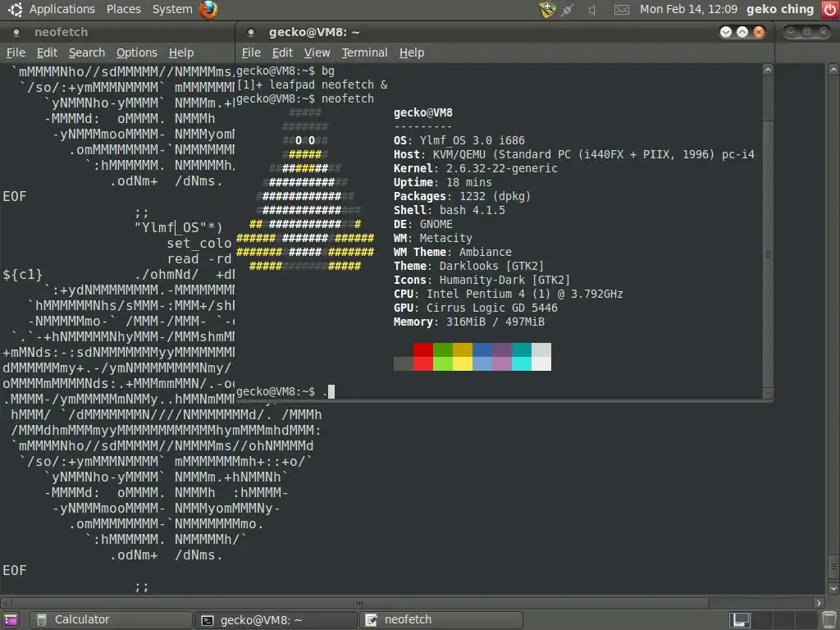
Task: Click the cyan block in neofetch palette
Action: (521, 363)
